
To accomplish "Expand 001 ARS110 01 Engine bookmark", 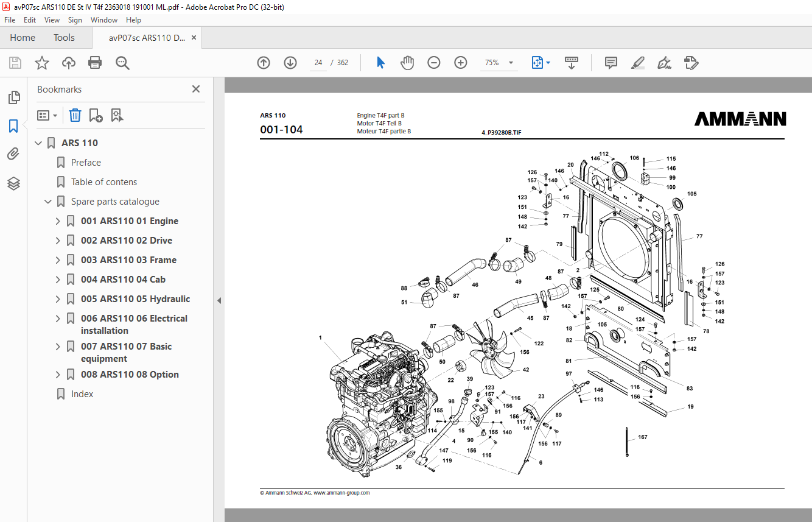I will tap(58, 221).
